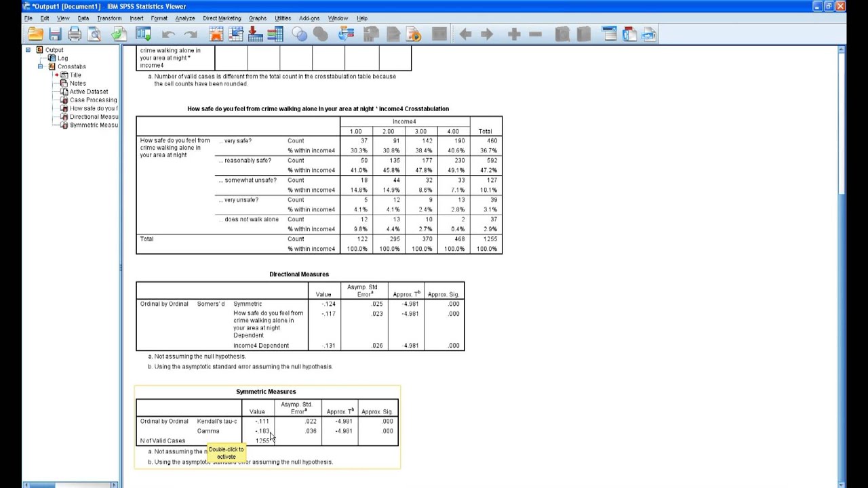Click the Symmetric Measures table title
The height and width of the screenshot is (488, 868).
click(266, 391)
